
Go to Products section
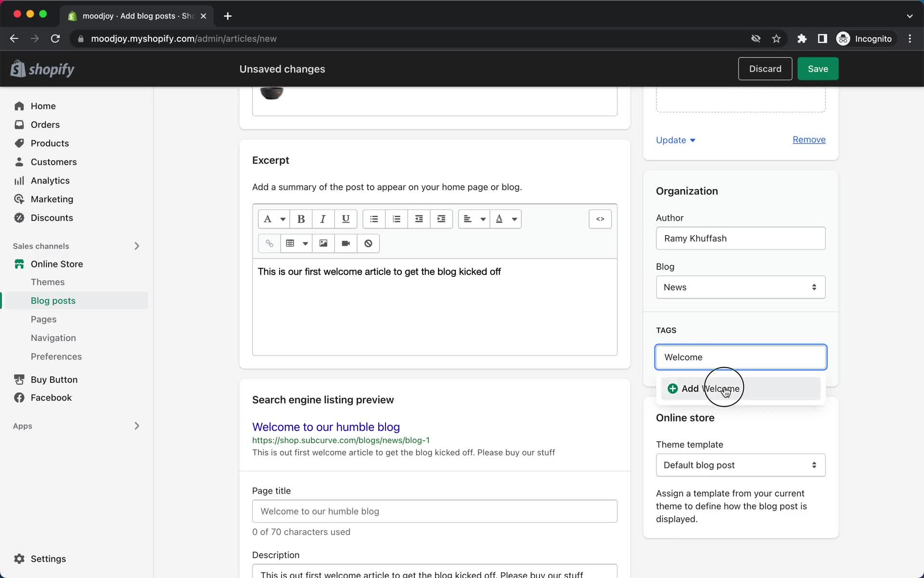click(50, 144)
